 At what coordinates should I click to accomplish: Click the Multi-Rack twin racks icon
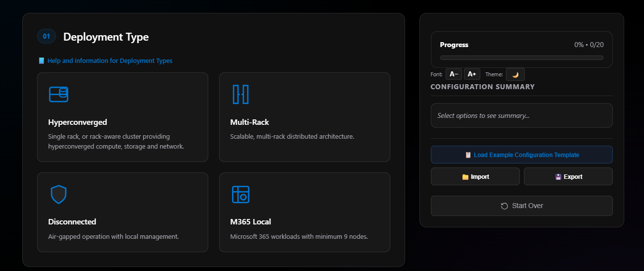click(240, 94)
